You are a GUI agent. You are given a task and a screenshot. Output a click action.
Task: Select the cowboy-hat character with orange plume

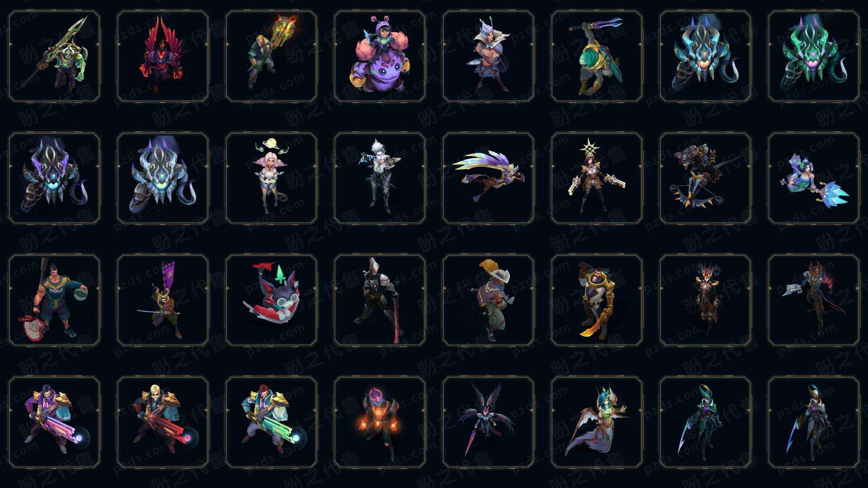tap(488, 300)
